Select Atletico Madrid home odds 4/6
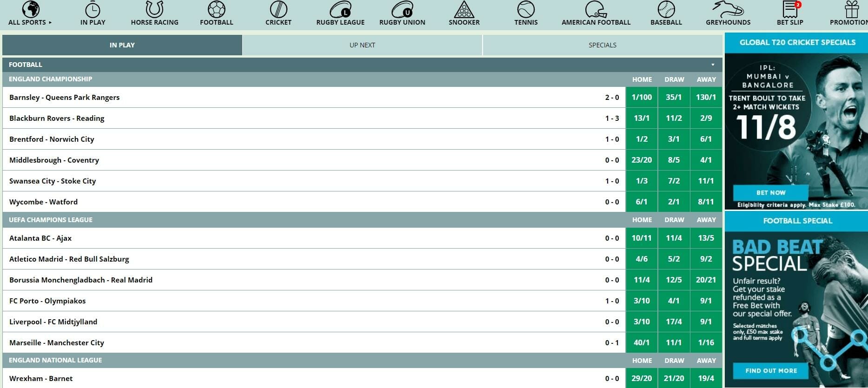868x388 pixels. (642, 259)
